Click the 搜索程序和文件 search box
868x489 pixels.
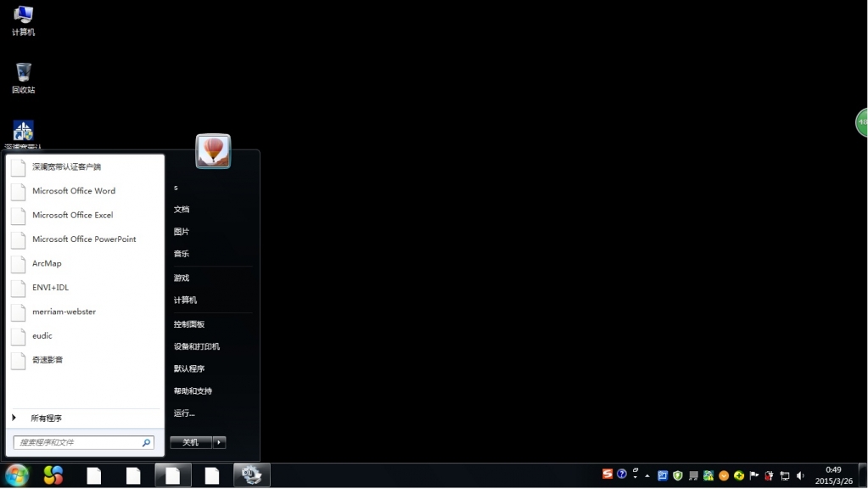pos(78,442)
